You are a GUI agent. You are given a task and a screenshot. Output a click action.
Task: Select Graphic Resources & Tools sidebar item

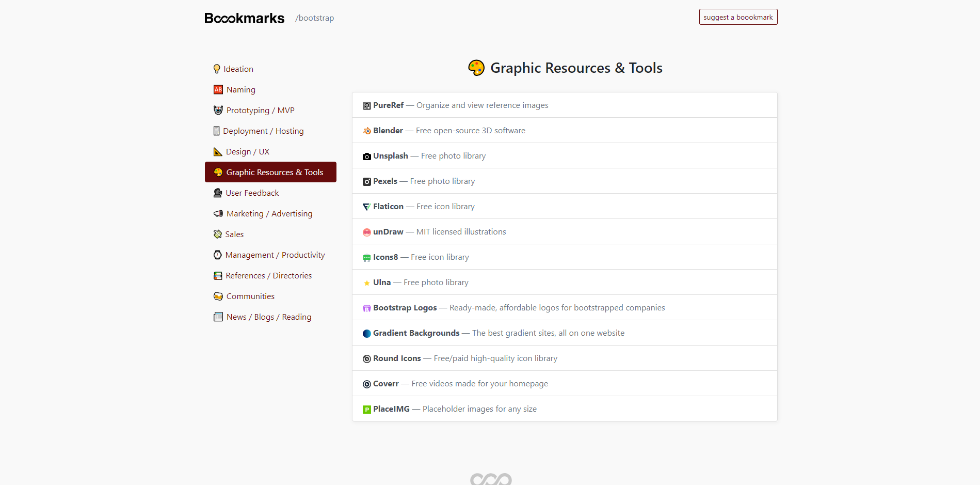pos(270,172)
